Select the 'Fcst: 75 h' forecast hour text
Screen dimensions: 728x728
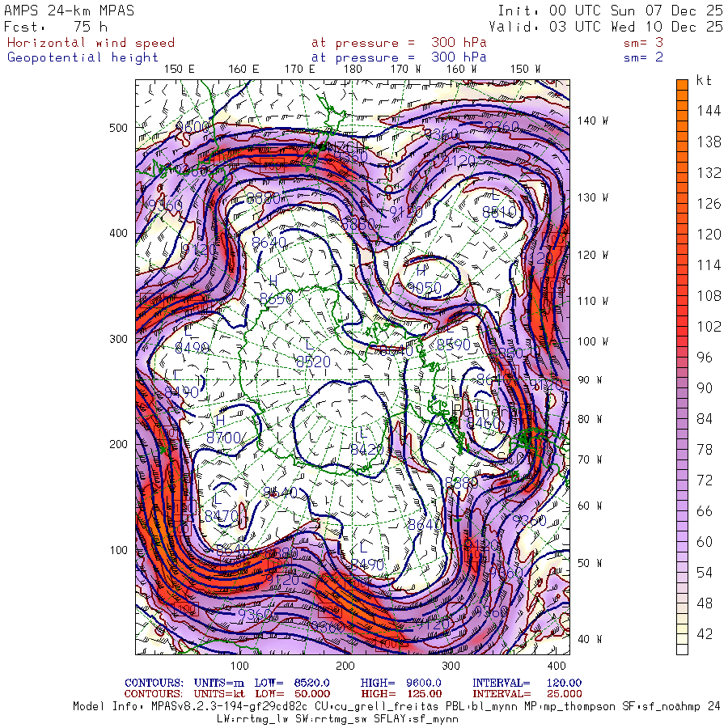pyautogui.click(x=56, y=27)
